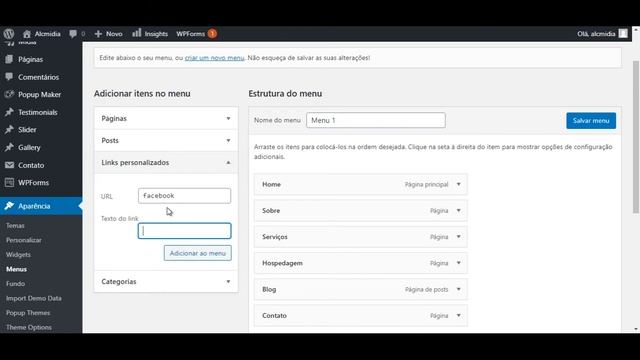Screen dimensions: 640x360
Task: Follow the criar um novo menu link
Action: click(214, 58)
